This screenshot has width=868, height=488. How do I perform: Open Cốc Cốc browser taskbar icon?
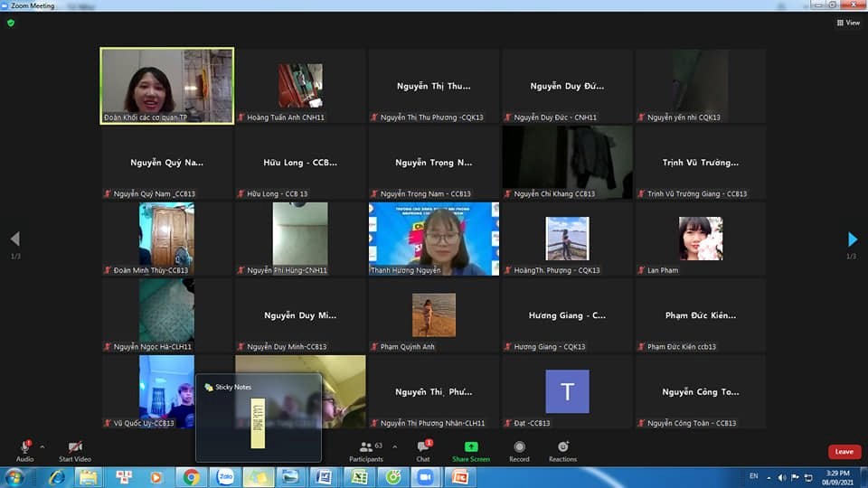392,477
